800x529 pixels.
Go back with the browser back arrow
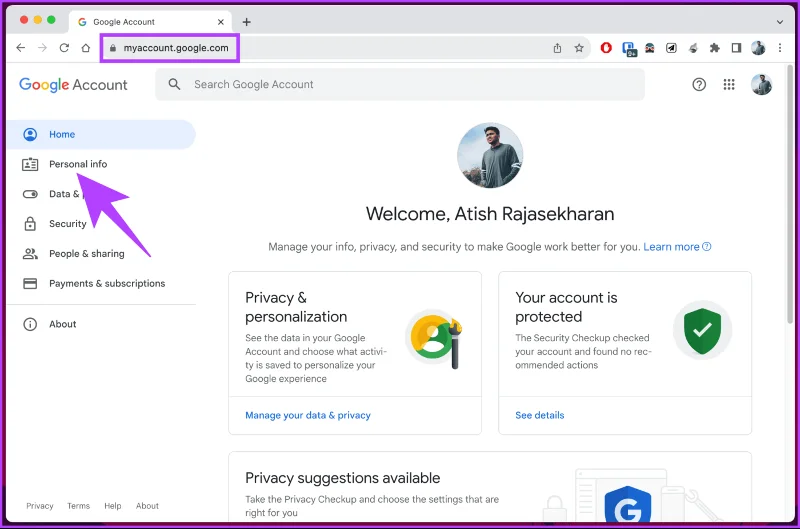pyautogui.click(x=20, y=48)
